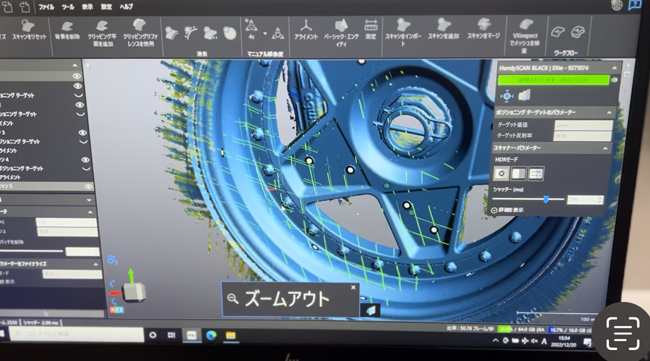650x361 pixels.
Task: Click the 4x マニュアル解像度 icon
Action: [251, 29]
